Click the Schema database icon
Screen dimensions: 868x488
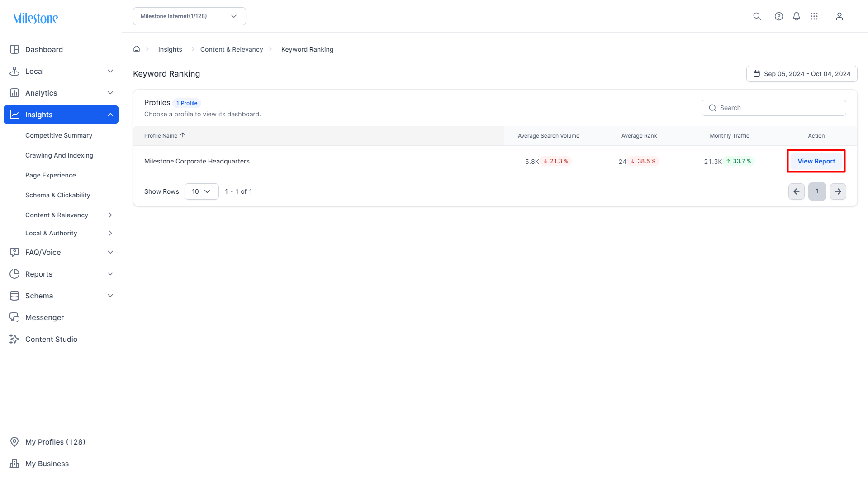coord(14,296)
